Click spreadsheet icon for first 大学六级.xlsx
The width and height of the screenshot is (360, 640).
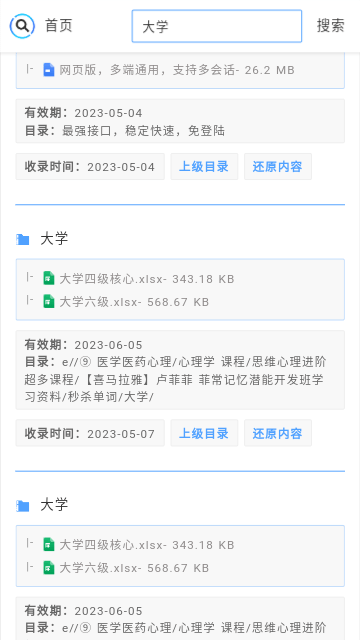coord(49,302)
